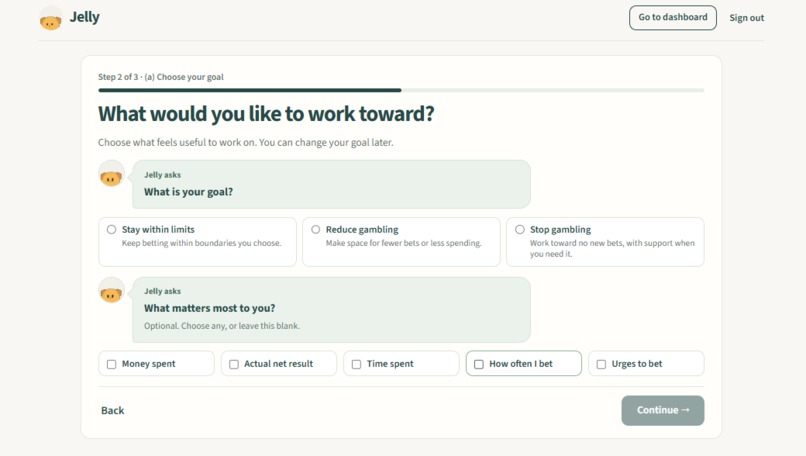The image size is (806, 456).
Task: Click 'What is your goal?' chat bubble
Action: [x=331, y=184]
